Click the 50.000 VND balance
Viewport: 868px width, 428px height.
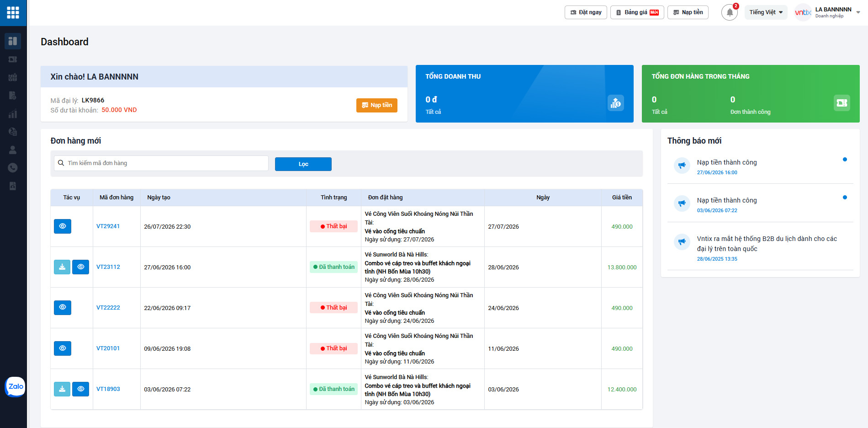coord(119,110)
